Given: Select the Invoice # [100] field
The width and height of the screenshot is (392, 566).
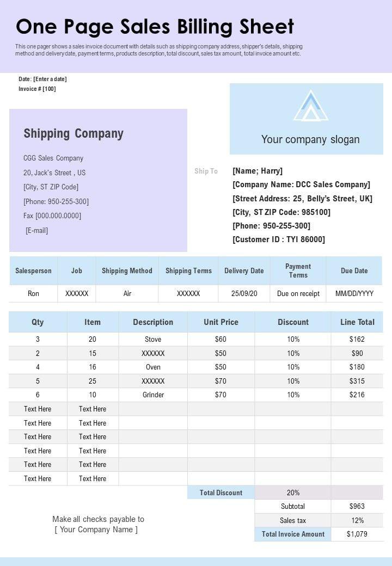Looking at the screenshot, I should (37, 89).
